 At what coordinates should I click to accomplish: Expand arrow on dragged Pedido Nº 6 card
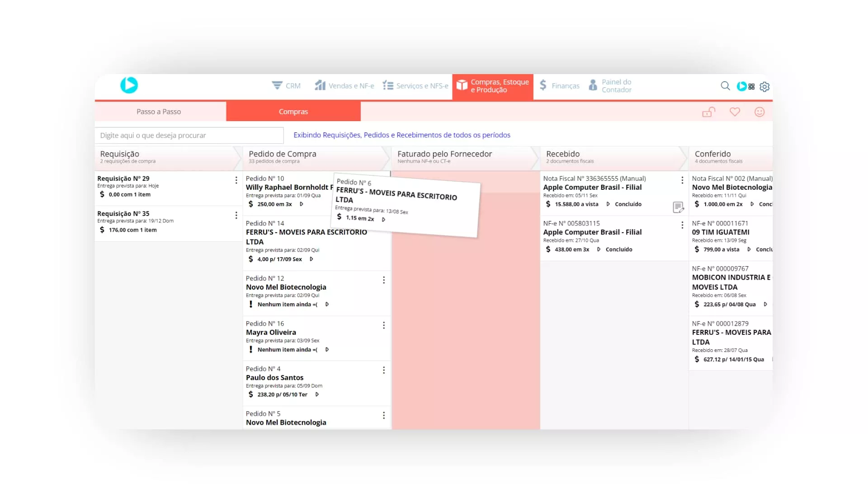tap(383, 220)
